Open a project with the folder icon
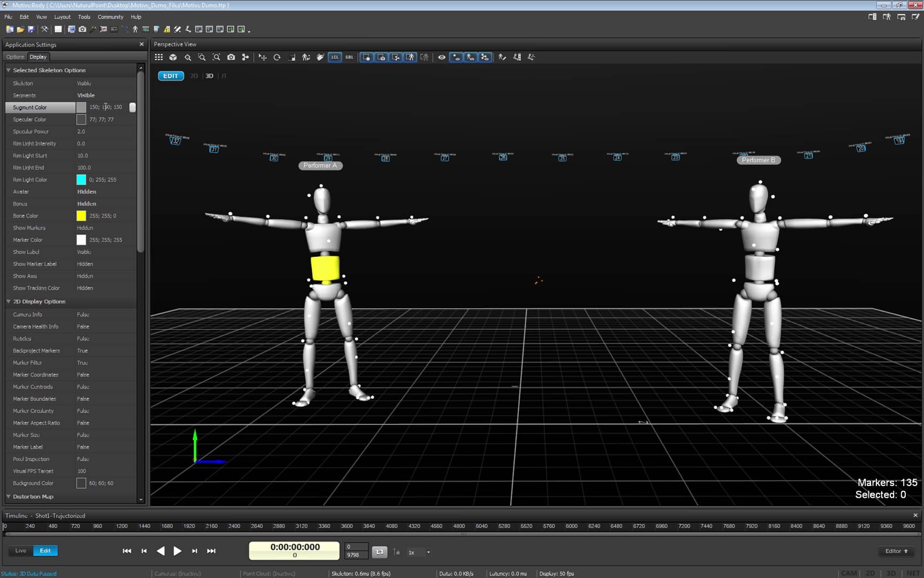Screen dimensions: 924x578 pyautogui.click(x=20, y=29)
